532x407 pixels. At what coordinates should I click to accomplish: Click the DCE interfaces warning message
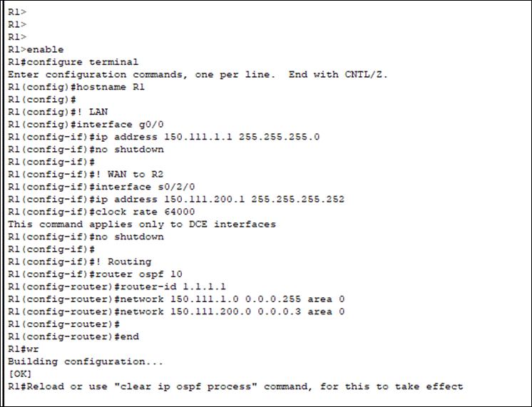pyautogui.click(x=142, y=225)
